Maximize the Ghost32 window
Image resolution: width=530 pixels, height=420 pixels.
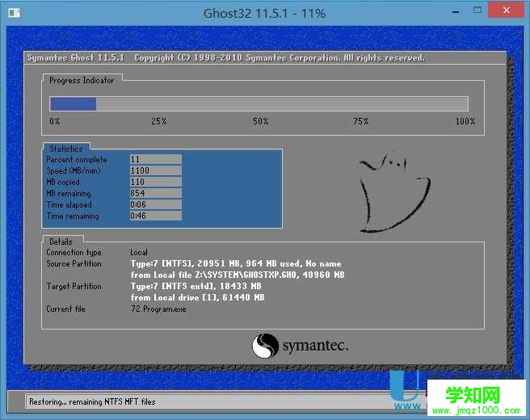(x=477, y=10)
